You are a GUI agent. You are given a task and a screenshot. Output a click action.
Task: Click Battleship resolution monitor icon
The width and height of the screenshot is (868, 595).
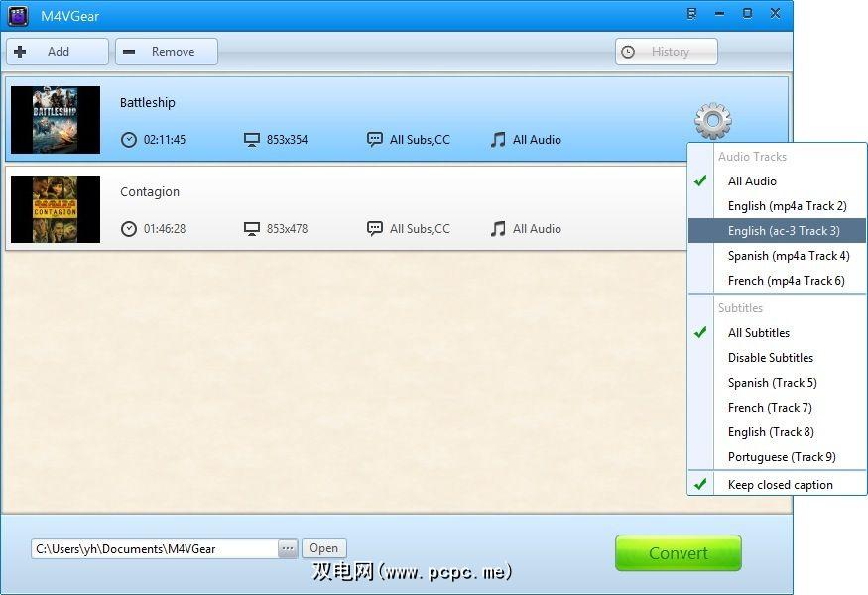click(x=252, y=140)
